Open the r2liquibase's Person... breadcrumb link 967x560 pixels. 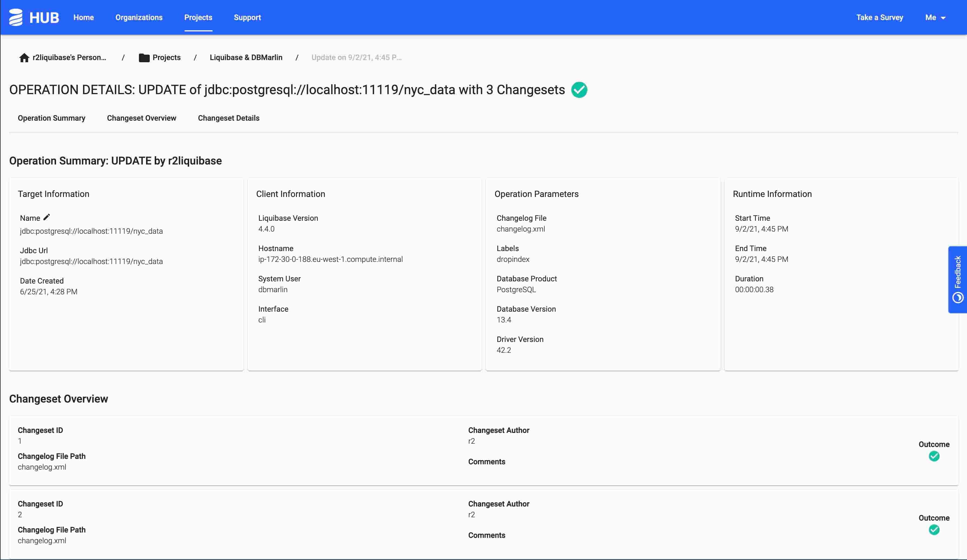(x=69, y=58)
